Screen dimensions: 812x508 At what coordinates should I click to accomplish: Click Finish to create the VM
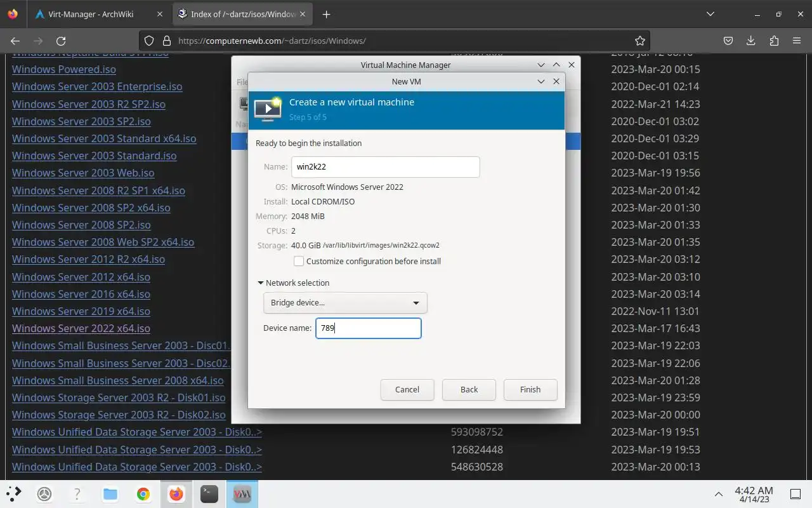530,390
